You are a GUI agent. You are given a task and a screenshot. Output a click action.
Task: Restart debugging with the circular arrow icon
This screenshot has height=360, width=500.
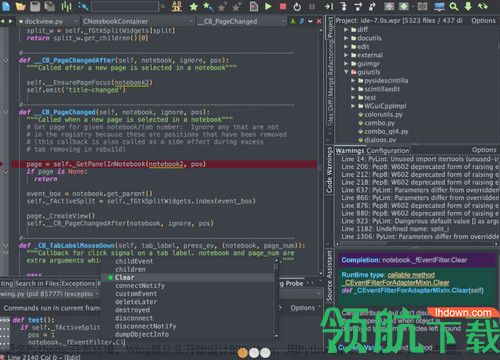pyautogui.click(x=297, y=6)
